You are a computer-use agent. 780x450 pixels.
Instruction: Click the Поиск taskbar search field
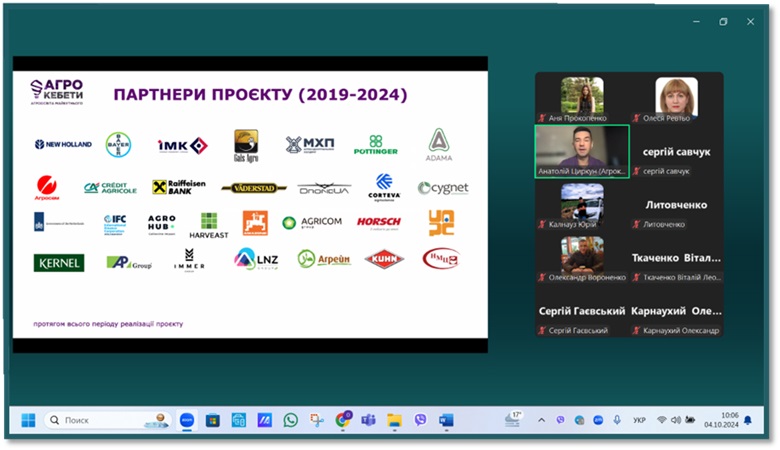click(x=108, y=420)
